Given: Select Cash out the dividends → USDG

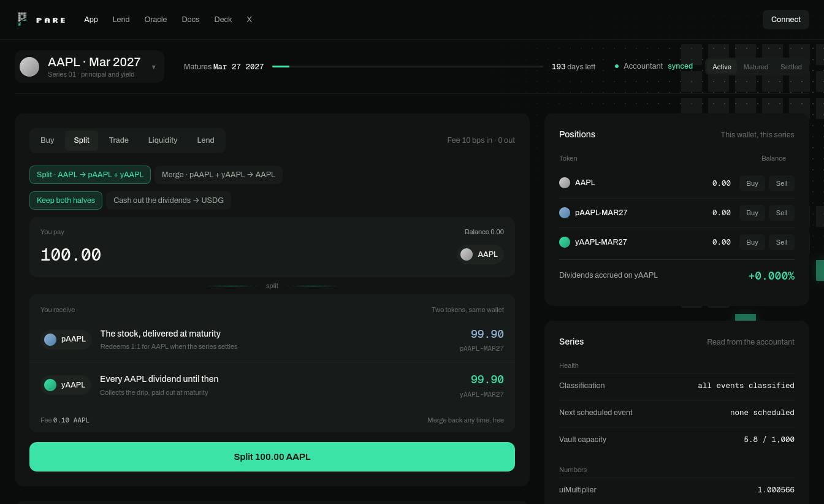Looking at the screenshot, I should click(x=169, y=200).
